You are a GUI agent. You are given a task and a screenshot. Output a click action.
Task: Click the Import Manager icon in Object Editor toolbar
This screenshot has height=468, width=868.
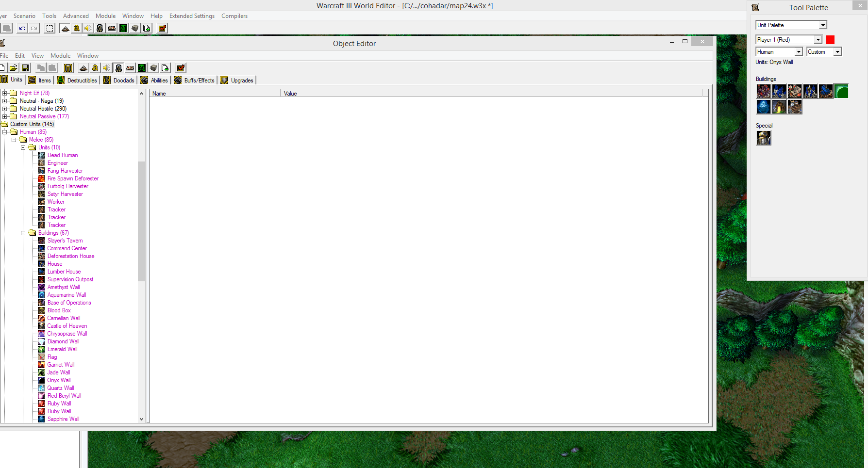(x=165, y=68)
